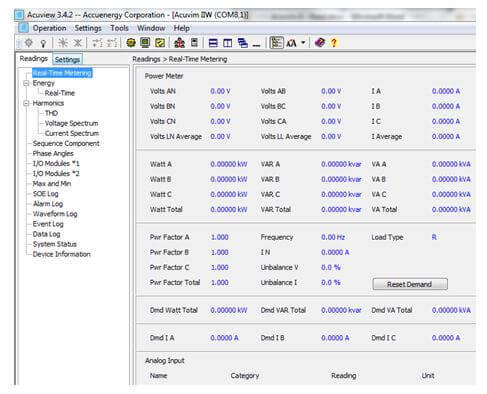Click the child window icon beside Operation
The width and height of the screenshot is (487, 394).
pyautogui.click(x=23, y=28)
